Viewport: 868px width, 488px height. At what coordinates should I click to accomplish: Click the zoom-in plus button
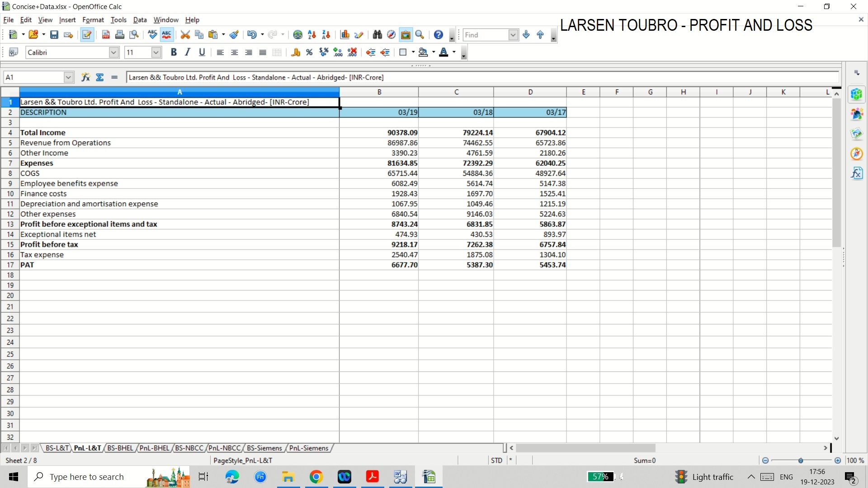pos(838,460)
